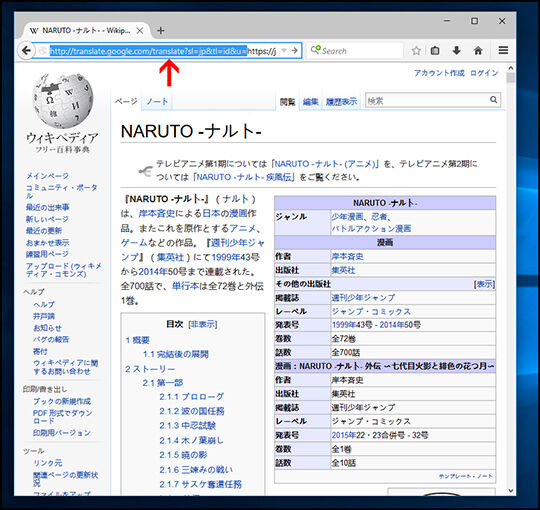This screenshot has width=540, height=510.
Task: Open the メインページ sidebar link
Action: coord(47,176)
